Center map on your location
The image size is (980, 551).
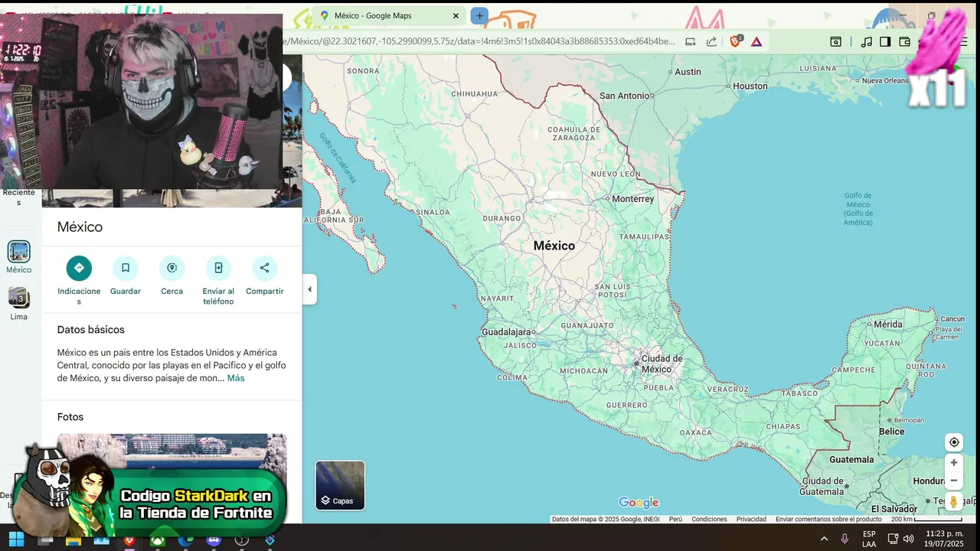coord(954,442)
